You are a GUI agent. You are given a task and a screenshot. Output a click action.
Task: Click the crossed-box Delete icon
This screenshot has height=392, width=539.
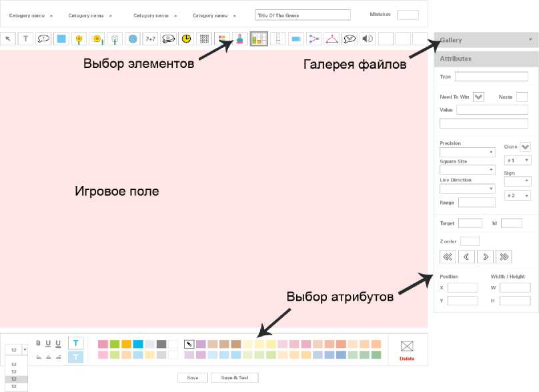(407, 346)
